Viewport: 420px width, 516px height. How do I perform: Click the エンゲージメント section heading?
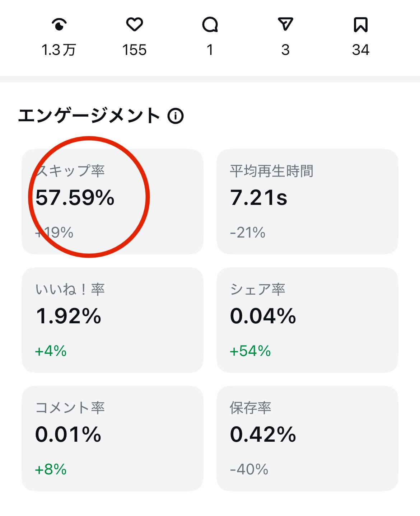[x=89, y=116]
